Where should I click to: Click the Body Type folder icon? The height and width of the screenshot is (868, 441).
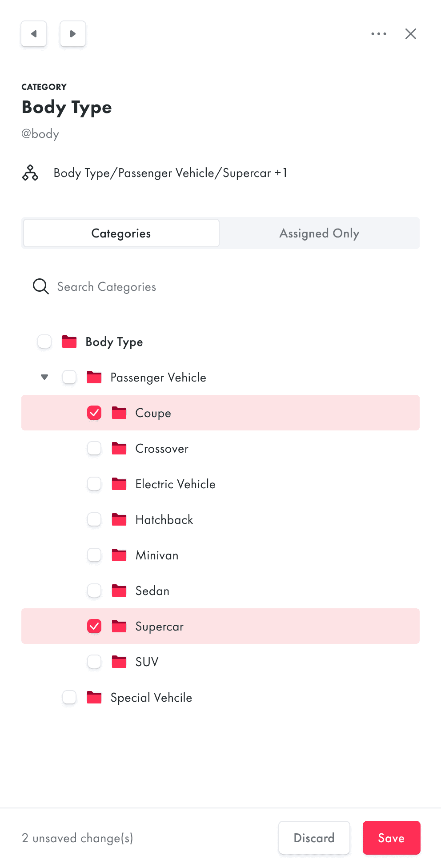point(69,342)
